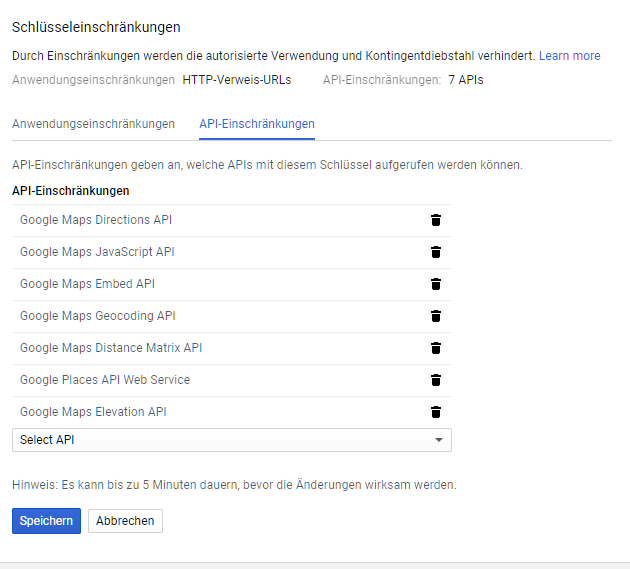Click the Speichern button
The width and height of the screenshot is (630, 569).
[x=46, y=521]
